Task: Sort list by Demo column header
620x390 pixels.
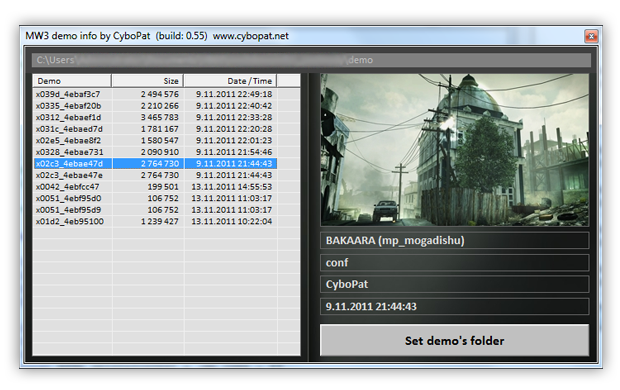Action: [72, 81]
